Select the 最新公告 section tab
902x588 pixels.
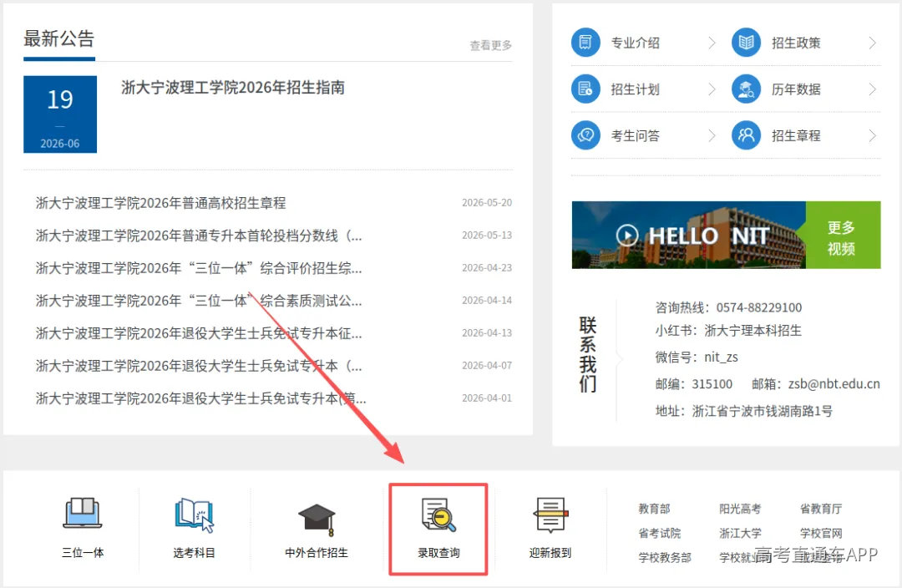point(59,39)
